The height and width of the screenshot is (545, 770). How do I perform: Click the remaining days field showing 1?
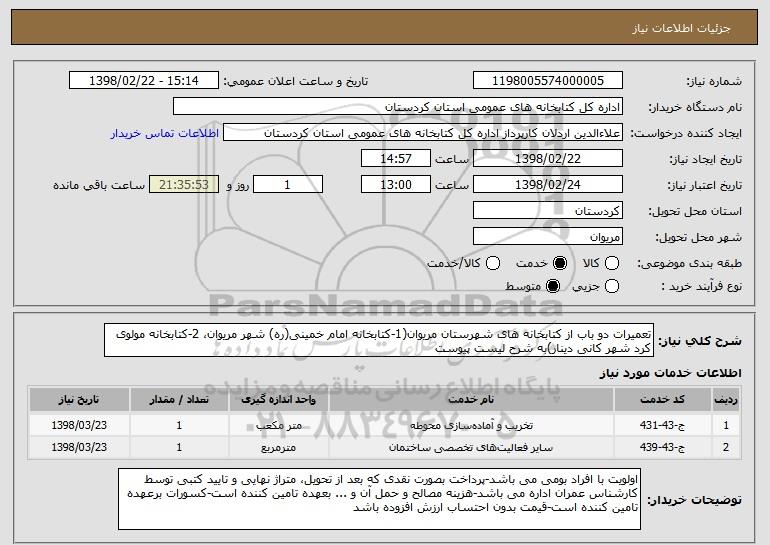click(288, 185)
